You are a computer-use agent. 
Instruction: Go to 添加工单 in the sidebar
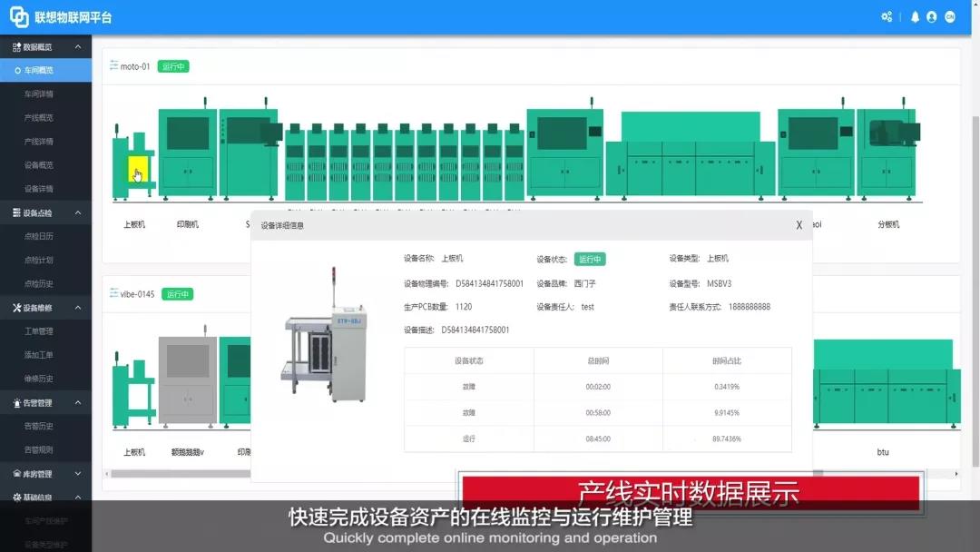pos(39,355)
